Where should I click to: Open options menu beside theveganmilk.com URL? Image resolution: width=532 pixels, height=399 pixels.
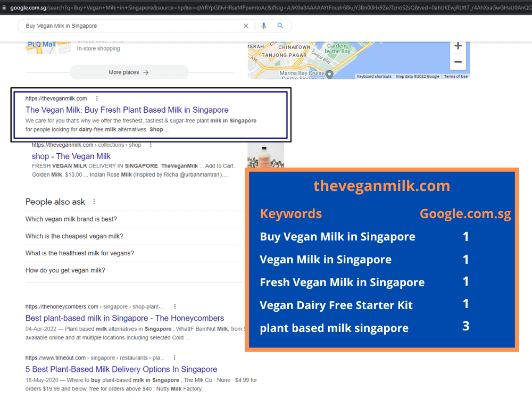click(x=97, y=98)
